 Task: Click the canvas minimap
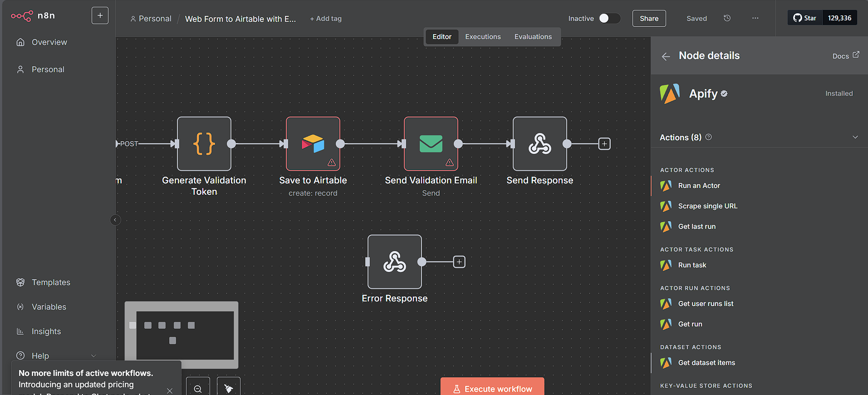tap(181, 335)
